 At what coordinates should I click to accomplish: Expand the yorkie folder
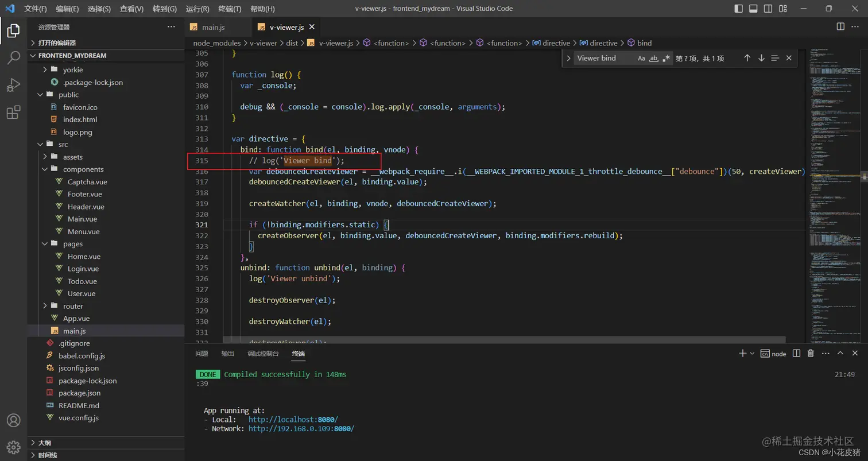[x=106, y=69]
